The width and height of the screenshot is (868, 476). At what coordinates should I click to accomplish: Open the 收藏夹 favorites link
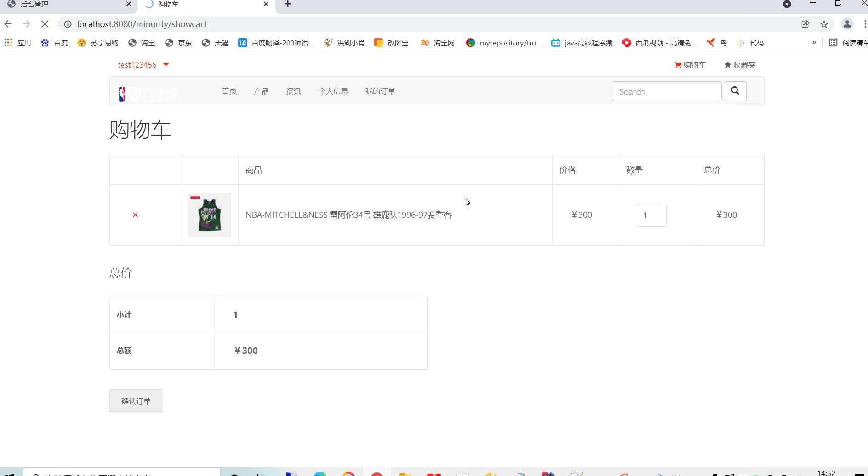[740, 65]
